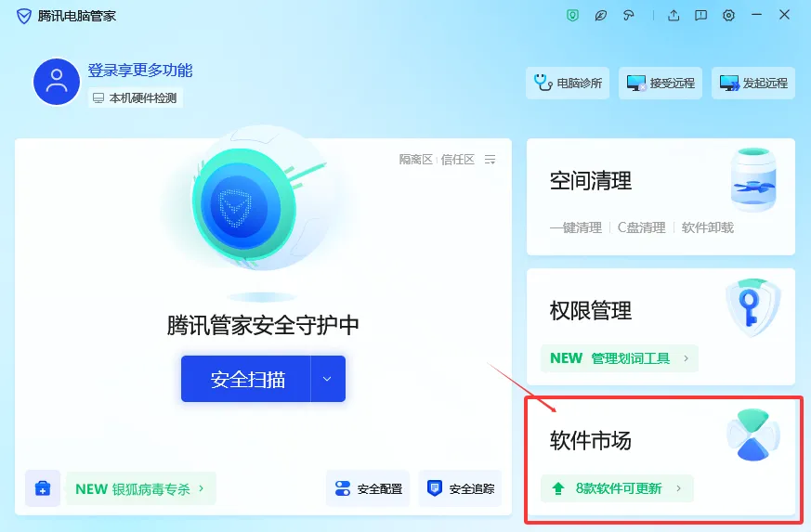Open the 隔离区 tab
This screenshot has height=532, width=811.
coord(416,160)
